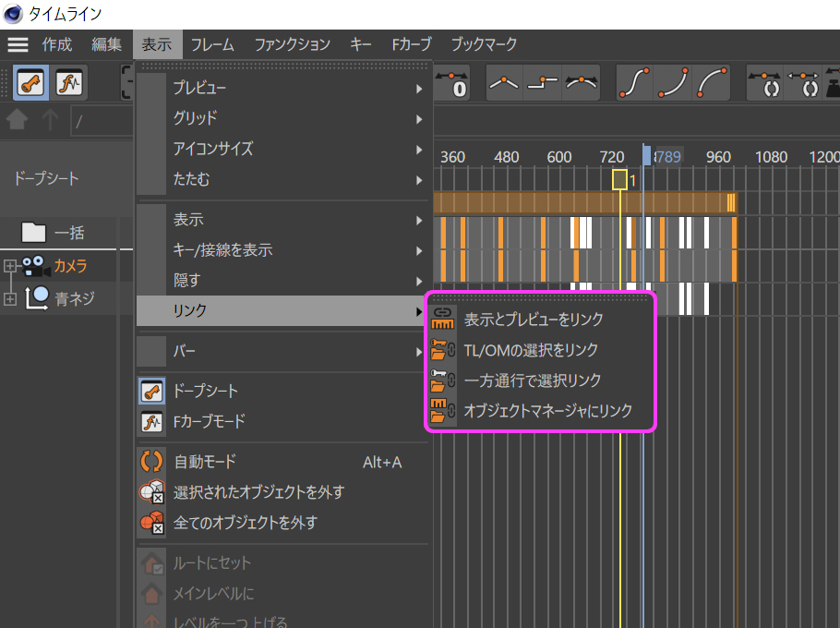Select spline interpolation key icon
Viewport: 840px width, 628px height.
point(582,84)
